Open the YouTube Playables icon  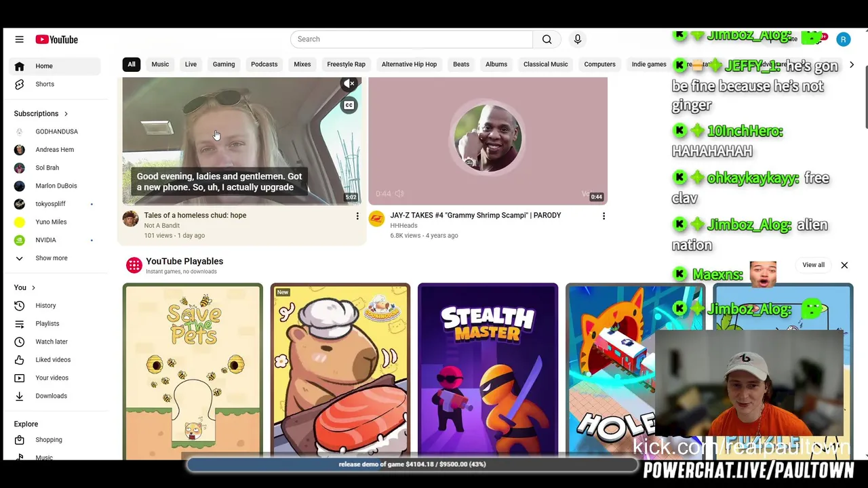coord(134,265)
